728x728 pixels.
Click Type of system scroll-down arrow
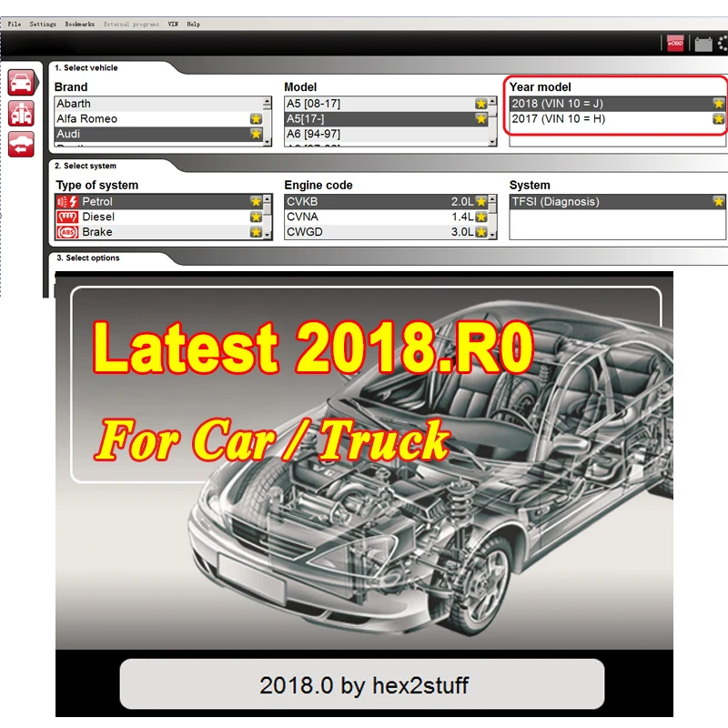(267, 235)
